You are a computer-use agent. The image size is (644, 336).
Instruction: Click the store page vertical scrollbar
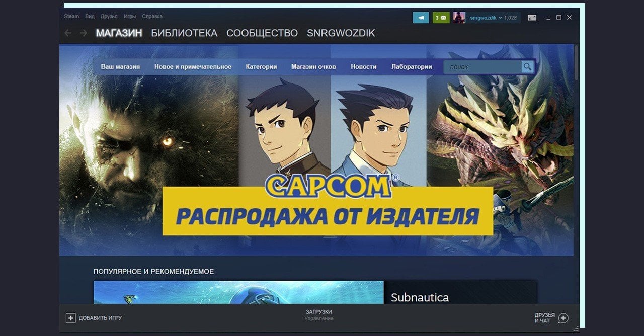(576, 62)
